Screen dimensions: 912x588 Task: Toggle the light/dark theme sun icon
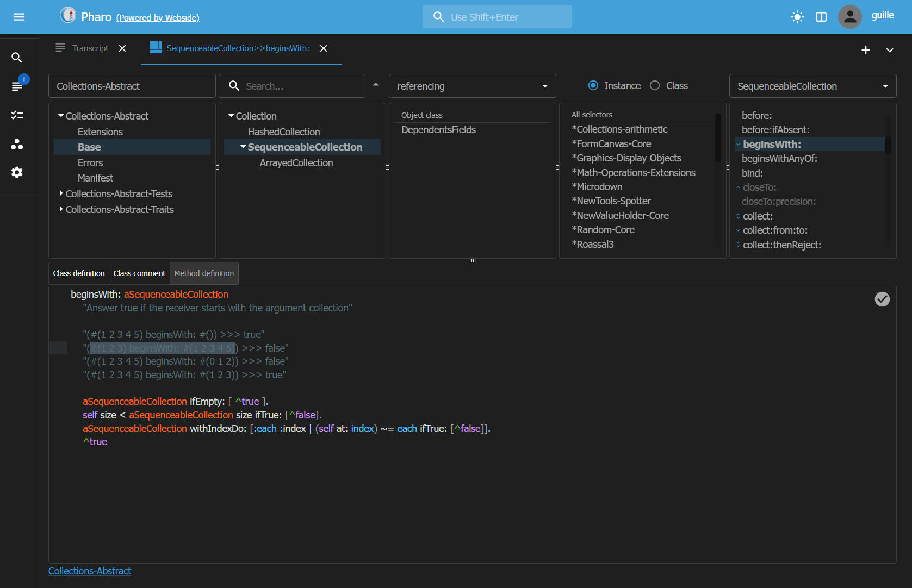coord(797,17)
